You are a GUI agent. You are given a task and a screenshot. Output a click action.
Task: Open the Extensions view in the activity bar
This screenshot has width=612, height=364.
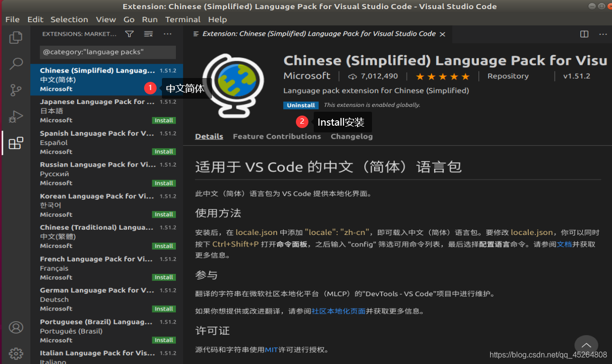pyautogui.click(x=16, y=143)
